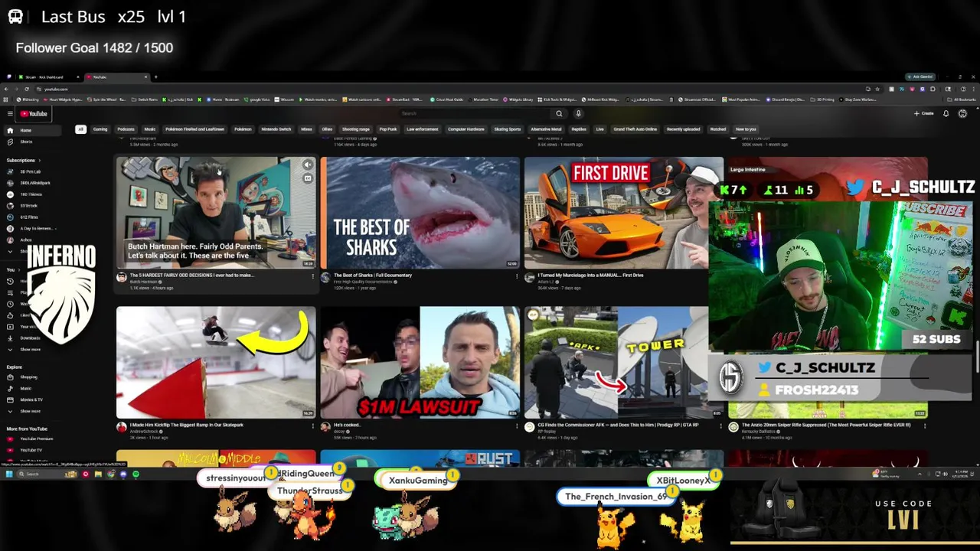980x551 pixels.
Task: Open options menu for $1M Lawsuit video
Action: pos(517,425)
